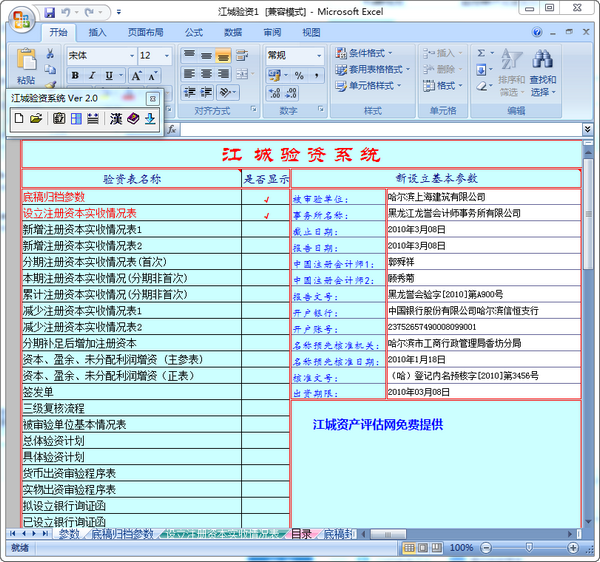The width and height of the screenshot is (600, 562).
Task: Align cell content to middle
Action: (x=206, y=55)
